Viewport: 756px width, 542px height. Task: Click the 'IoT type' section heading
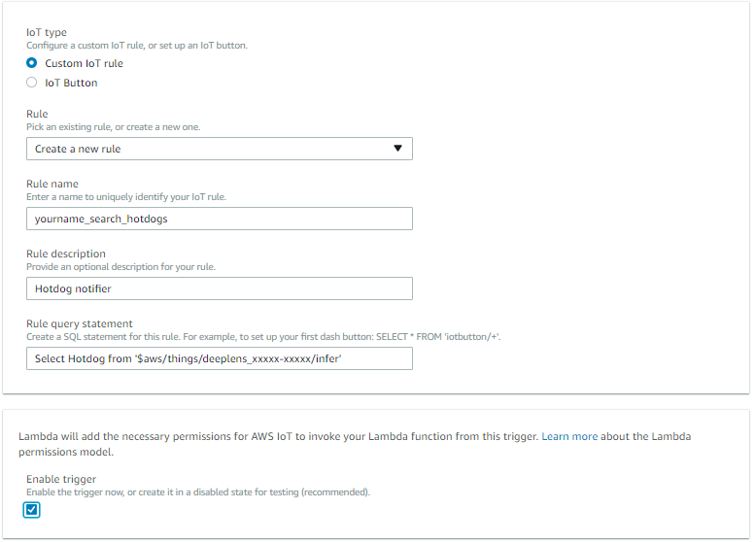[x=47, y=32]
